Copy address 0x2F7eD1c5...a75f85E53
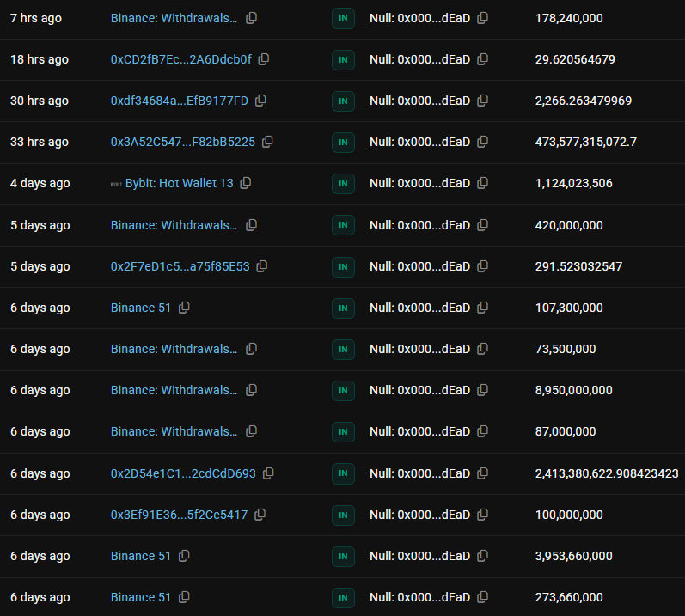Image resolution: width=685 pixels, height=616 pixels. (261, 266)
